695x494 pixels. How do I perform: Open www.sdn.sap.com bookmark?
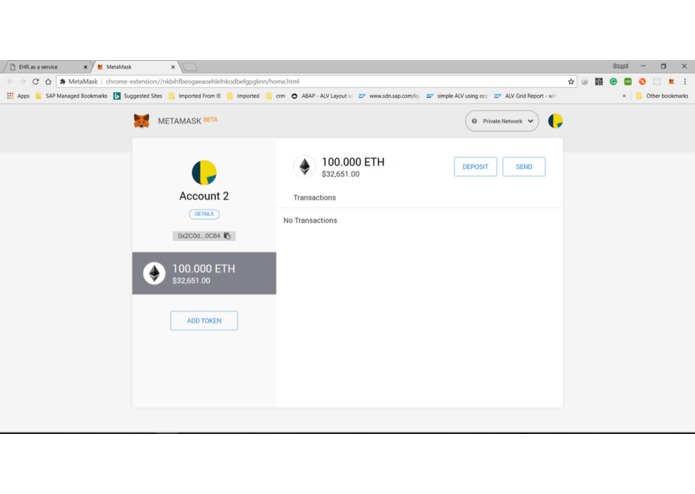coord(389,96)
